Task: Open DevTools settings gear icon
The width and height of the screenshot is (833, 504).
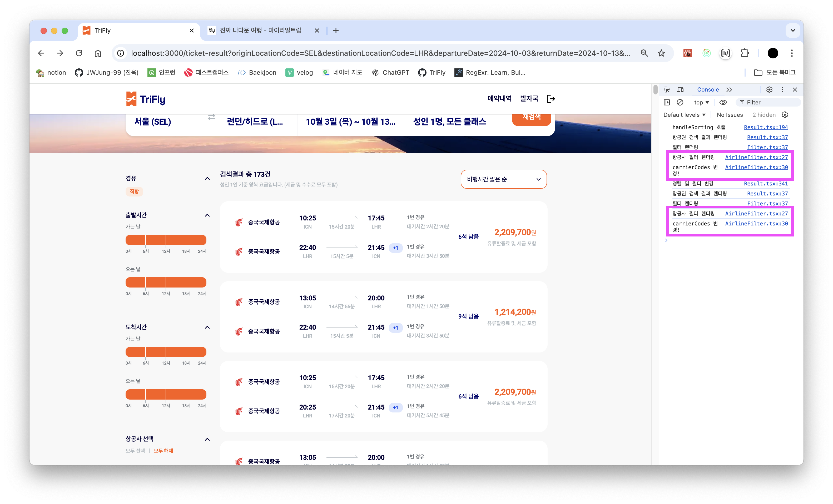Action: click(769, 89)
